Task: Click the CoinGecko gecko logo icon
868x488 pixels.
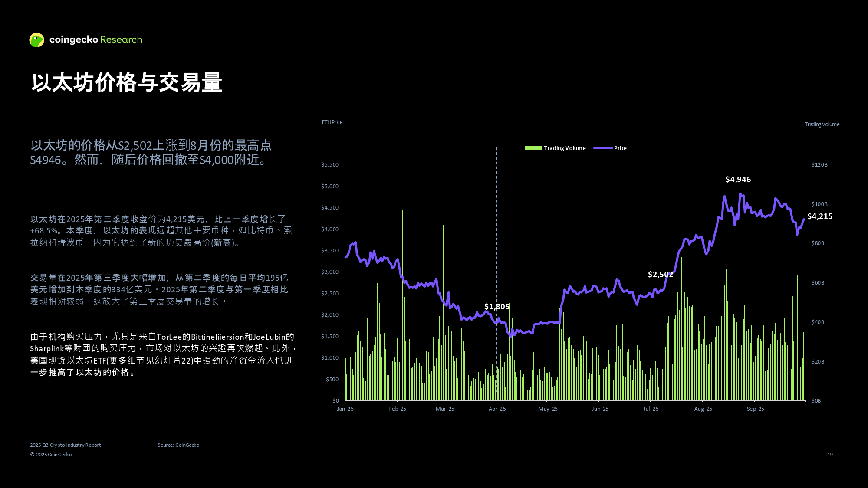Action: [x=36, y=40]
